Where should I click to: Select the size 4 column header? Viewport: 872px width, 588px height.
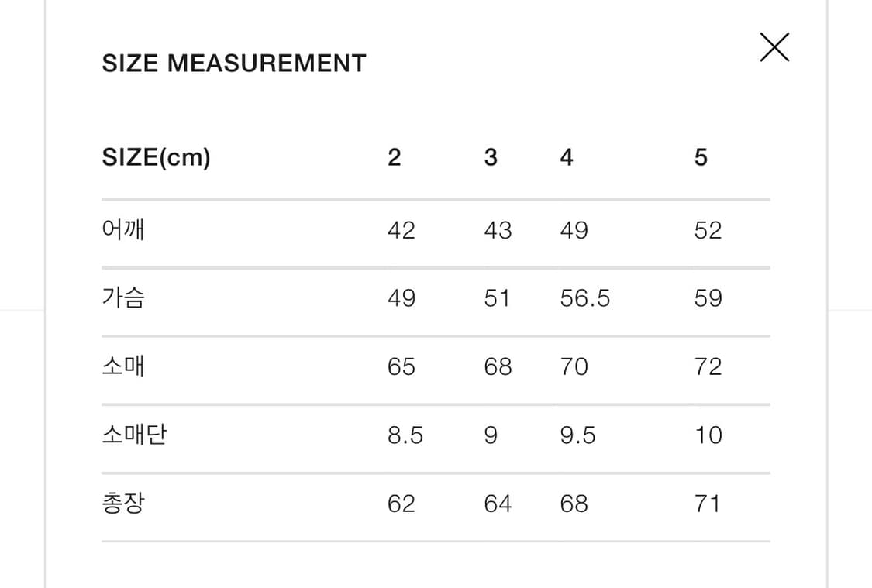(x=567, y=158)
